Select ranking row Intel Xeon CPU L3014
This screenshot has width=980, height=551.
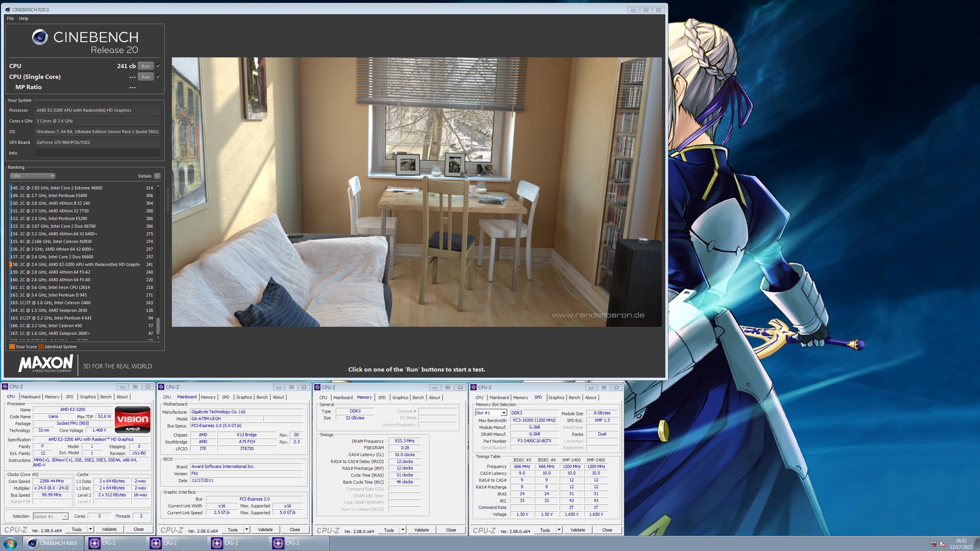[x=82, y=287]
